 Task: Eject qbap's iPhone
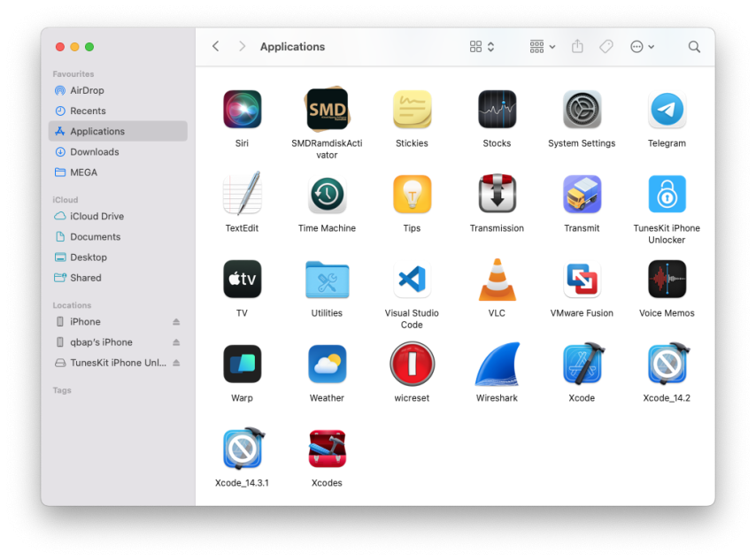click(176, 342)
